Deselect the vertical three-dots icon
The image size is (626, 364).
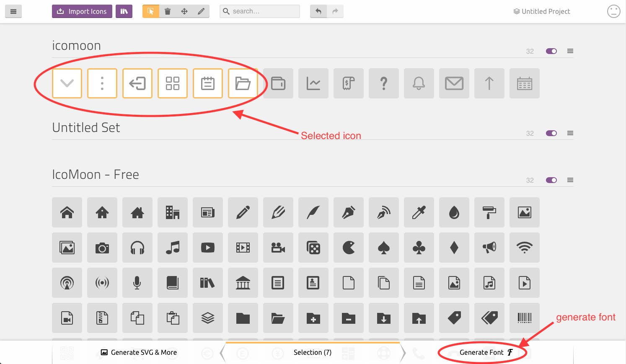pyautogui.click(x=102, y=83)
